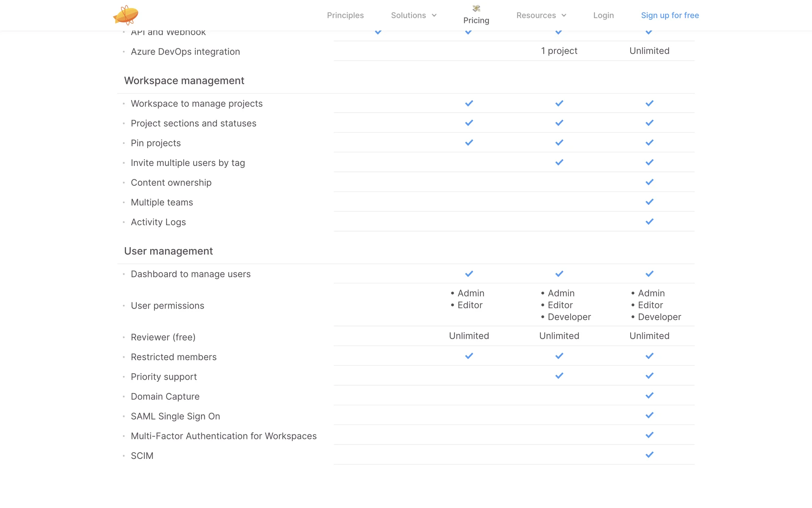Click the checkmark for Content ownership

(650, 182)
